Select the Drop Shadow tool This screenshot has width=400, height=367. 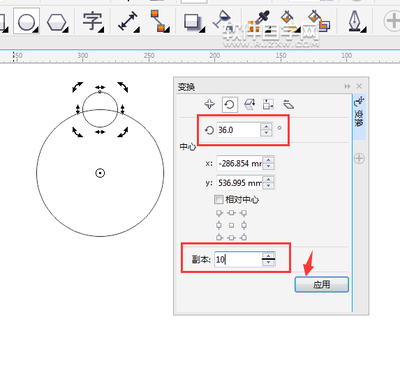click(193, 22)
